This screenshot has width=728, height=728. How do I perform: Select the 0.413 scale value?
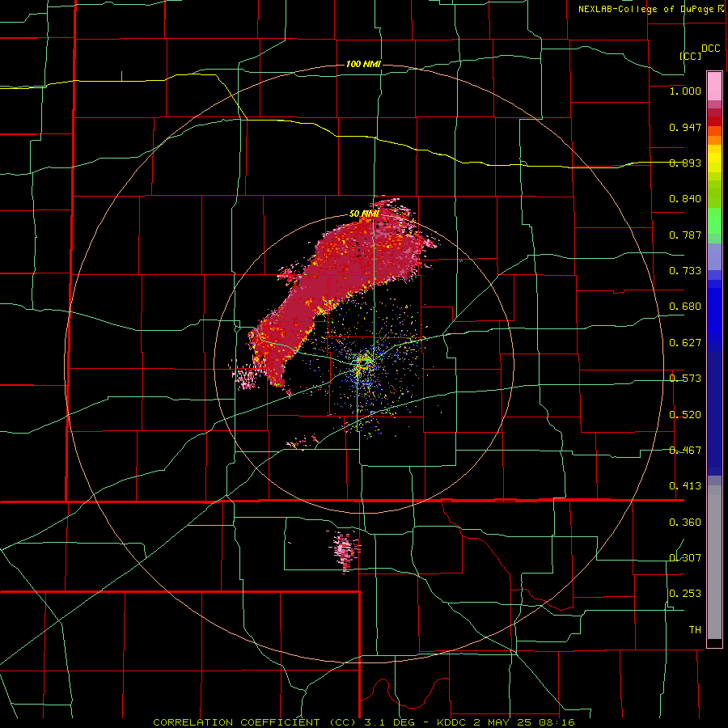685,486
